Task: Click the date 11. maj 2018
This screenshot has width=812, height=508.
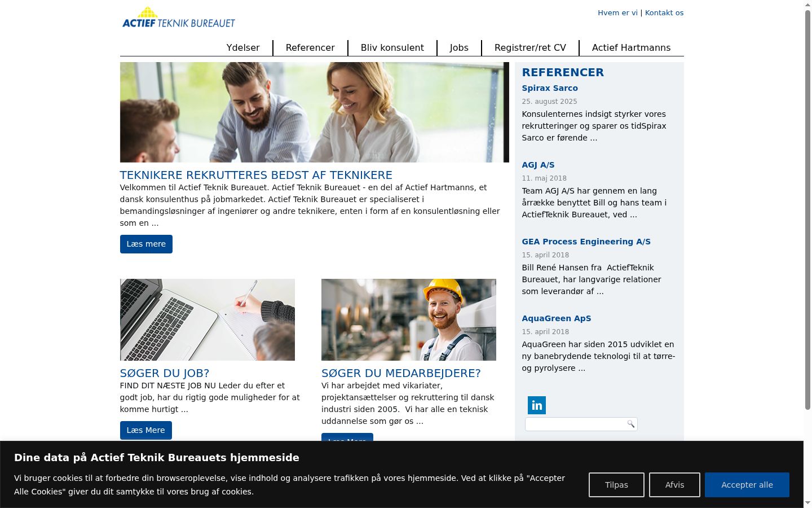Action: pos(544,178)
